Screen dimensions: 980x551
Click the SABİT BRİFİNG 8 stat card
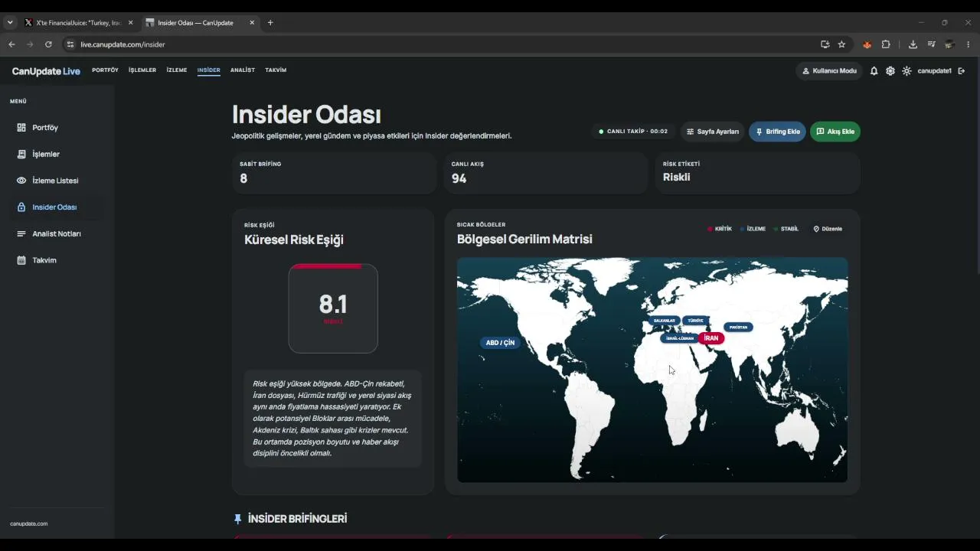[x=334, y=173]
